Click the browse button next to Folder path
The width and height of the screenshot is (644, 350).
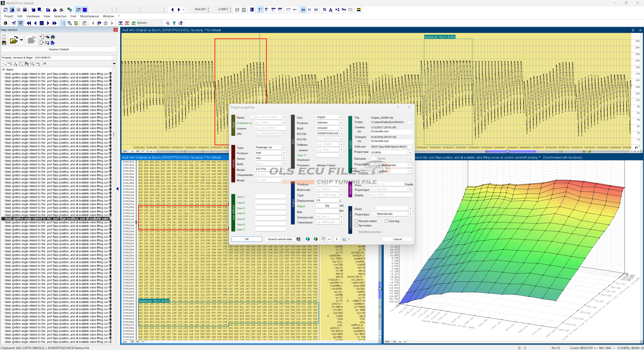tap(410, 123)
